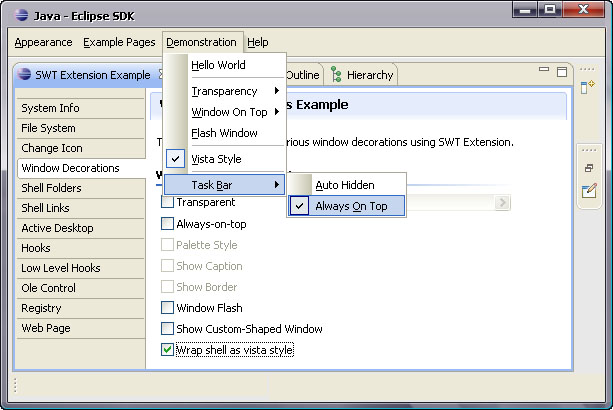Select Hooks in the sidebar
Screen dimensions: 613x410
(x=81, y=248)
